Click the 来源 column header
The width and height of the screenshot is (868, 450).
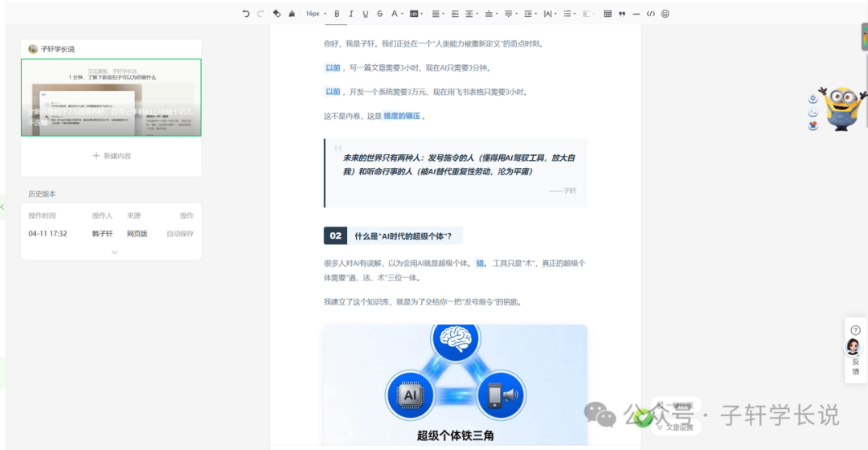134,216
